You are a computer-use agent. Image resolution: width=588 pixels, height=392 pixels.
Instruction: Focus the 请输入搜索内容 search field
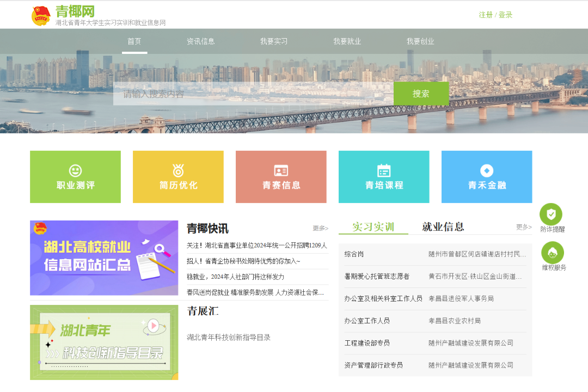pyautogui.click(x=254, y=94)
